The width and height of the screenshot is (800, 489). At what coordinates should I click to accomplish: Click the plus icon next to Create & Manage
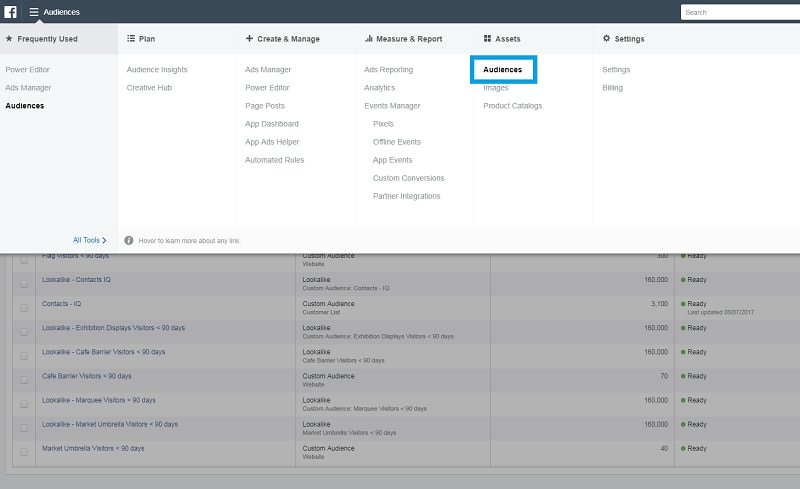(x=249, y=38)
